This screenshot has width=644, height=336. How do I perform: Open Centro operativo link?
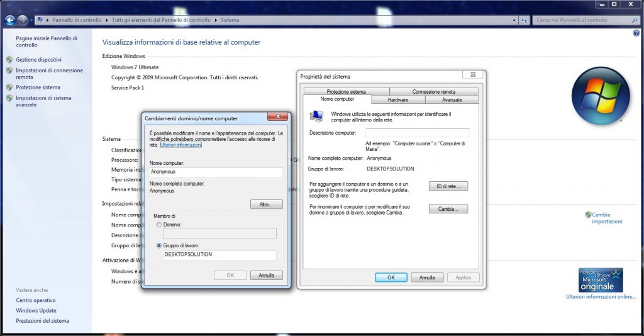tap(36, 300)
